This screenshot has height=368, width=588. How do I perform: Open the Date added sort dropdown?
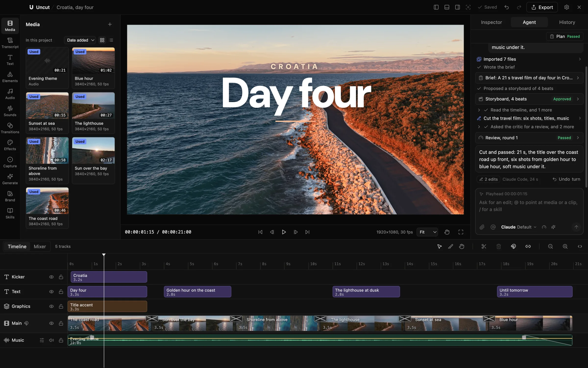(80, 40)
